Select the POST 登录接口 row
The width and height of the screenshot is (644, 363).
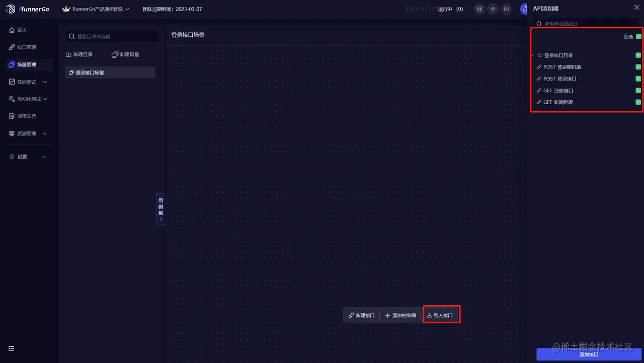pos(587,79)
